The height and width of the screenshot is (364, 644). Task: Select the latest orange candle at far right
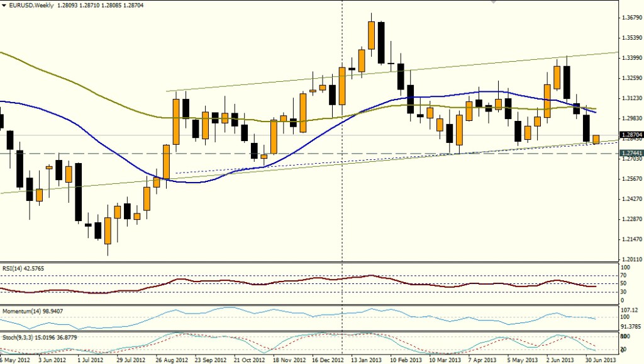point(596,139)
